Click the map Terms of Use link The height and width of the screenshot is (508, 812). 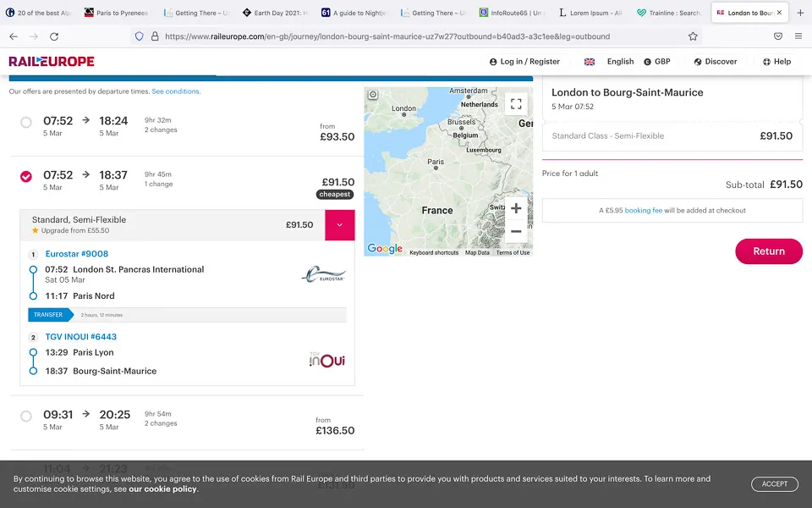(513, 253)
